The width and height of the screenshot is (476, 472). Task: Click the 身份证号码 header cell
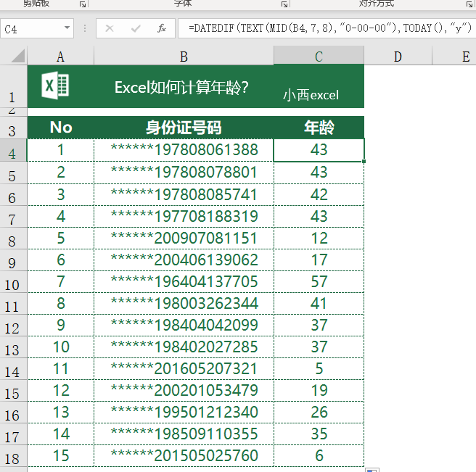pos(184,128)
